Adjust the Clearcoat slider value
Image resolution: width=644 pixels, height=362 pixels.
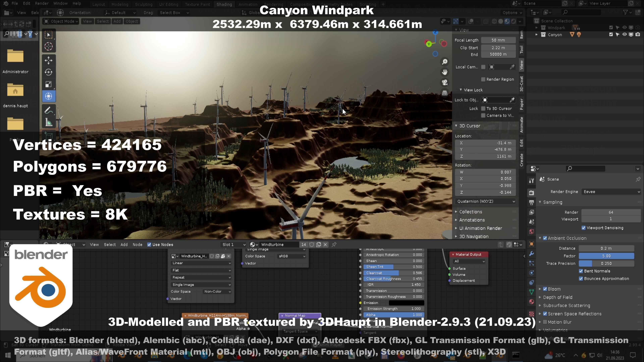point(393,273)
